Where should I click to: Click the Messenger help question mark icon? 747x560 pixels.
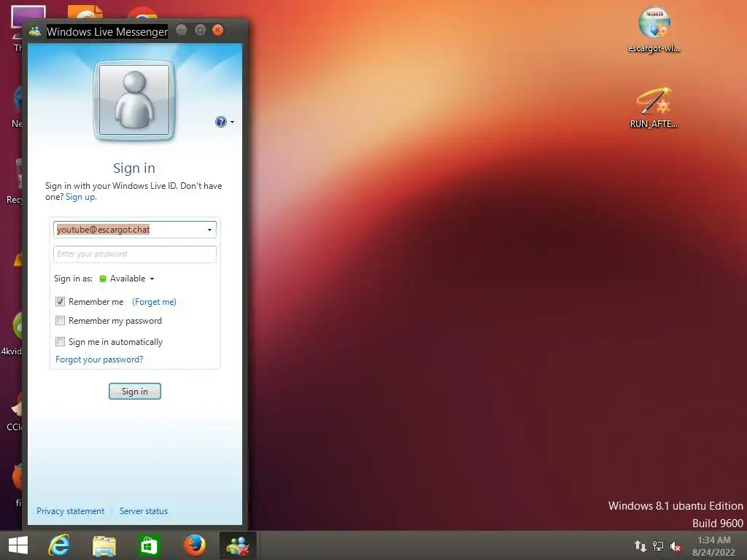point(220,122)
